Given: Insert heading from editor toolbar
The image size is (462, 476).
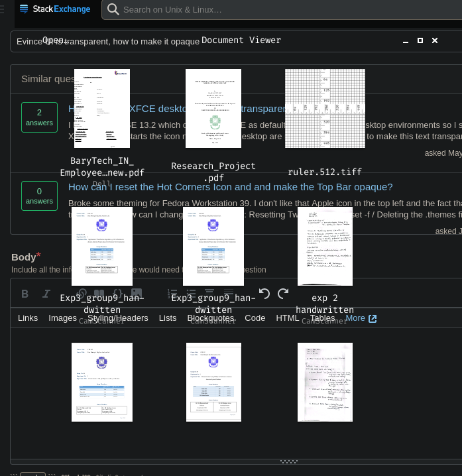Looking at the screenshot, I should point(209,294).
